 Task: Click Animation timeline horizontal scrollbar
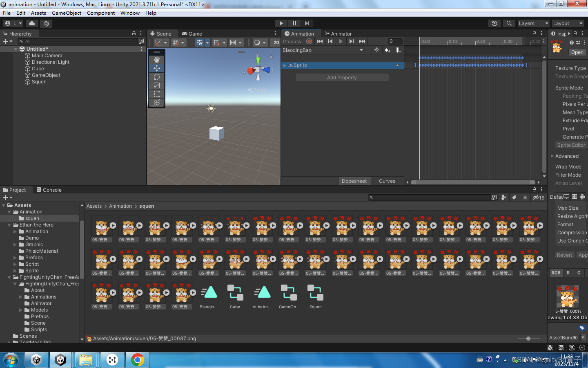point(473,182)
